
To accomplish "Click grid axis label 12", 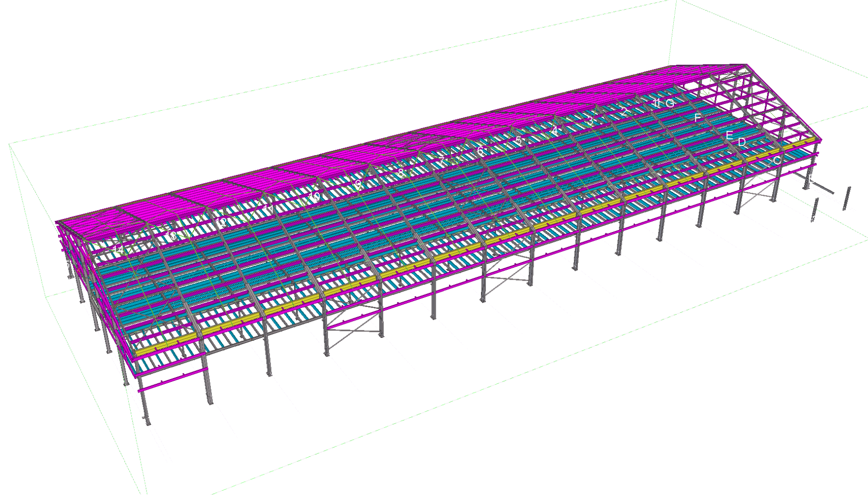I will coord(221,222).
